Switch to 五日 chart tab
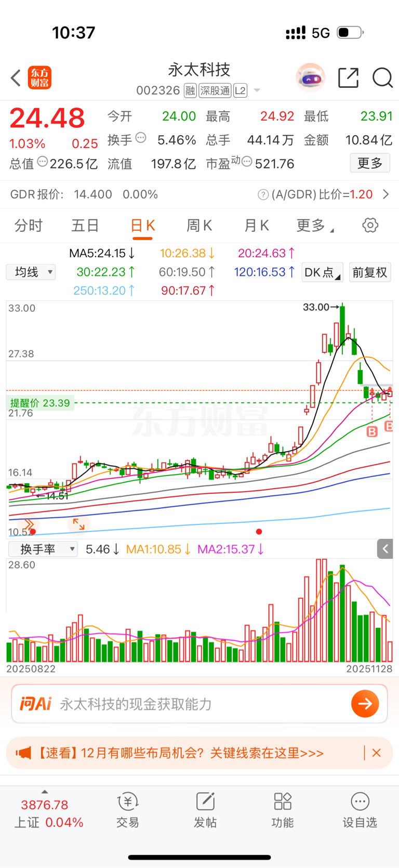Image resolution: width=399 pixels, height=868 pixels. (85, 226)
